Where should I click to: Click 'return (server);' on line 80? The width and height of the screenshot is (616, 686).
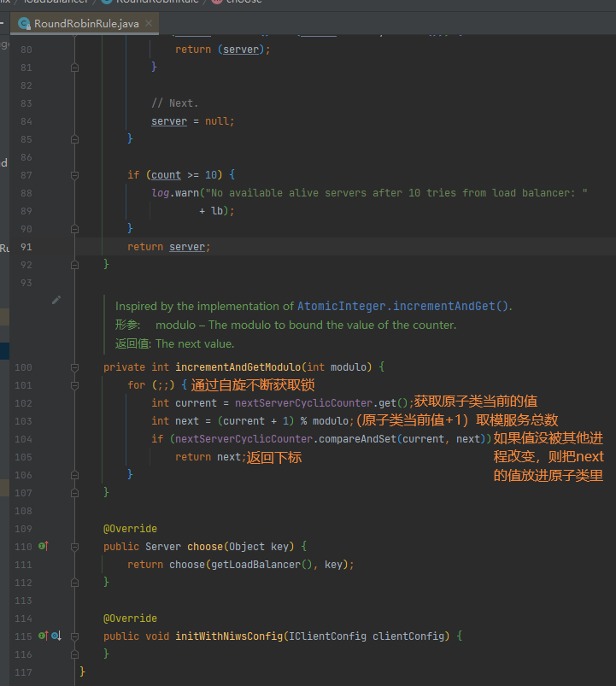click(x=223, y=50)
